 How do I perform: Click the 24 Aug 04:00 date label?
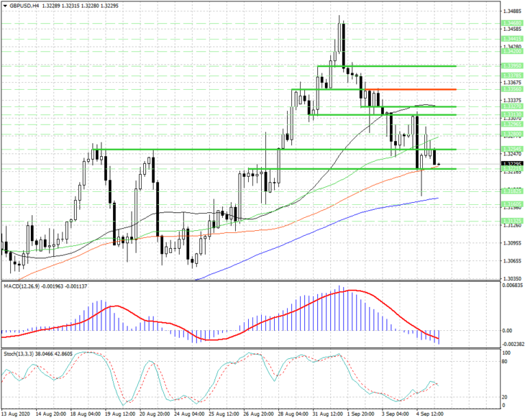[189, 414]
